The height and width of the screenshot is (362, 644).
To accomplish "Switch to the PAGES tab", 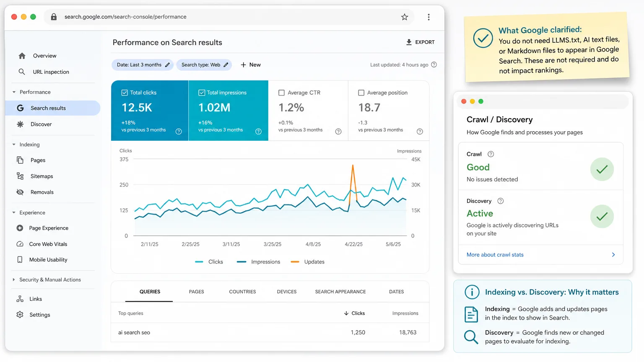I will pyautogui.click(x=196, y=292).
